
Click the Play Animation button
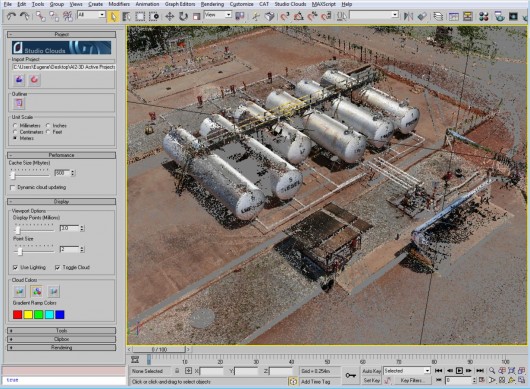pyautogui.click(x=459, y=371)
